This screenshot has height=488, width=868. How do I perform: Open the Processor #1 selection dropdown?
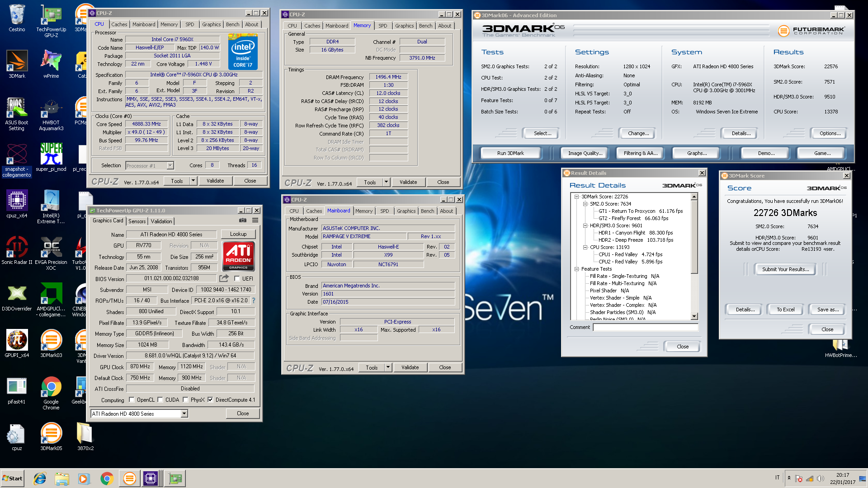170,166
